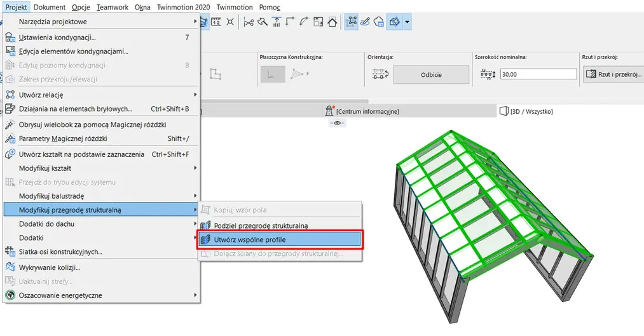644x336 pixels.
Task: Open the Projekt menu
Action: [16, 7]
